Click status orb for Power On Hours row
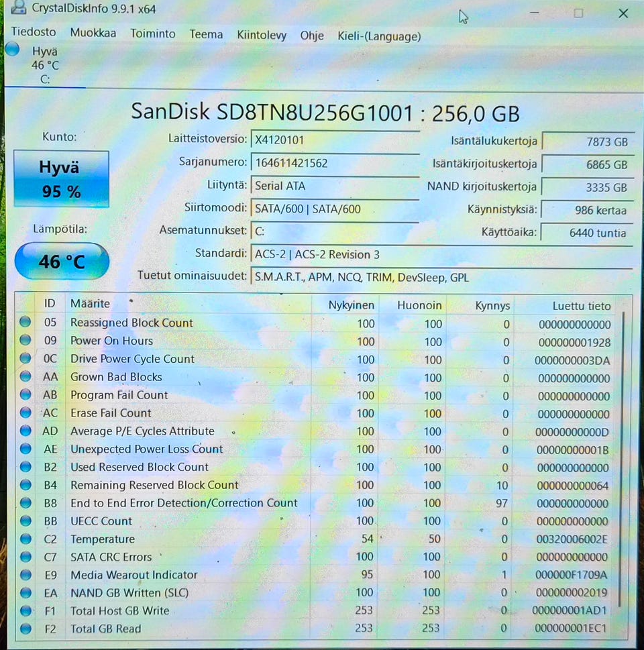644x650 pixels. tap(25, 340)
